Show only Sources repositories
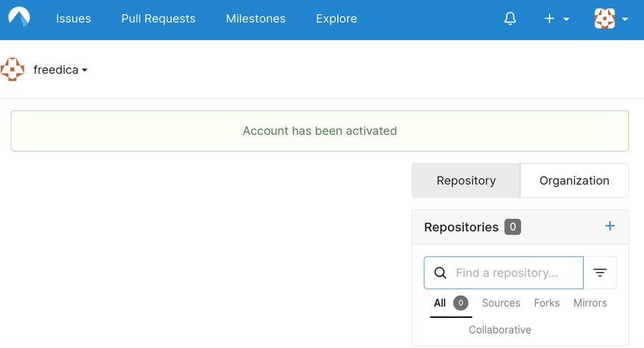Image resolution: width=644 pixels, height=348 pixels. [501, 303]
